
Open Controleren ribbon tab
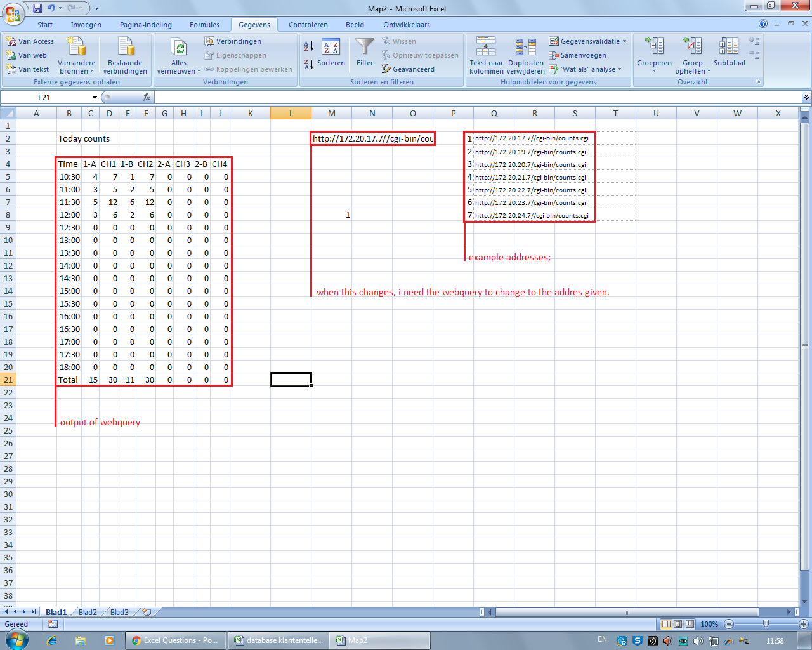point(308,25)
